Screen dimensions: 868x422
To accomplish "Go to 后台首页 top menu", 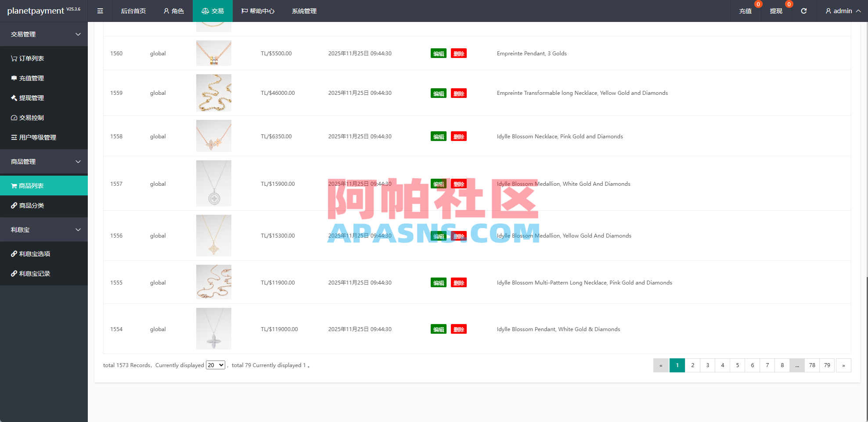I will point(133,11).
